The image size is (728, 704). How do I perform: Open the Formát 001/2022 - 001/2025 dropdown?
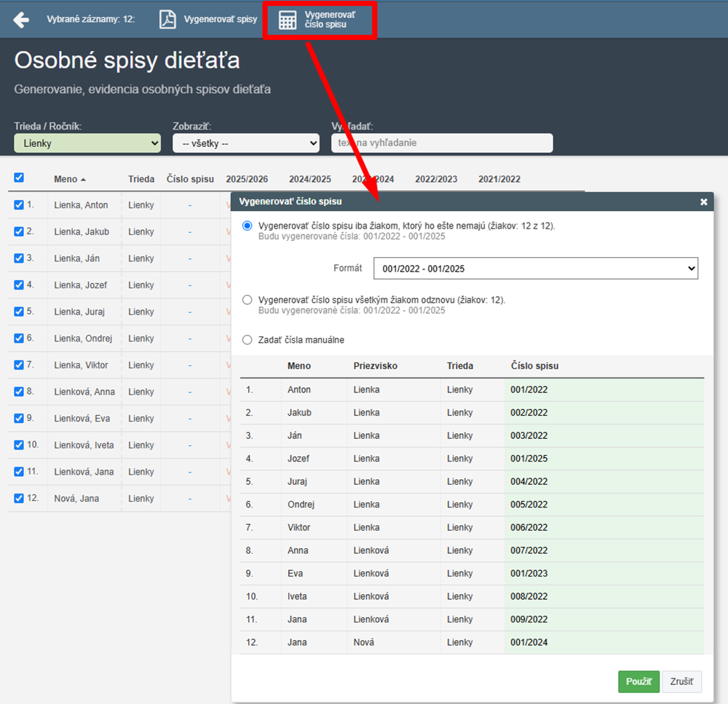536,269
